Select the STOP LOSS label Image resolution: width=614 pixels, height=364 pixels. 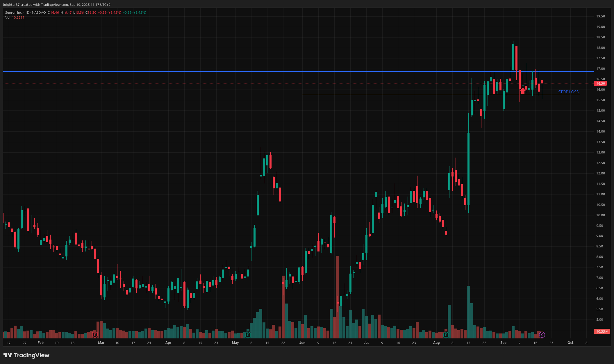pyautogui.click(x=568, y=92)
